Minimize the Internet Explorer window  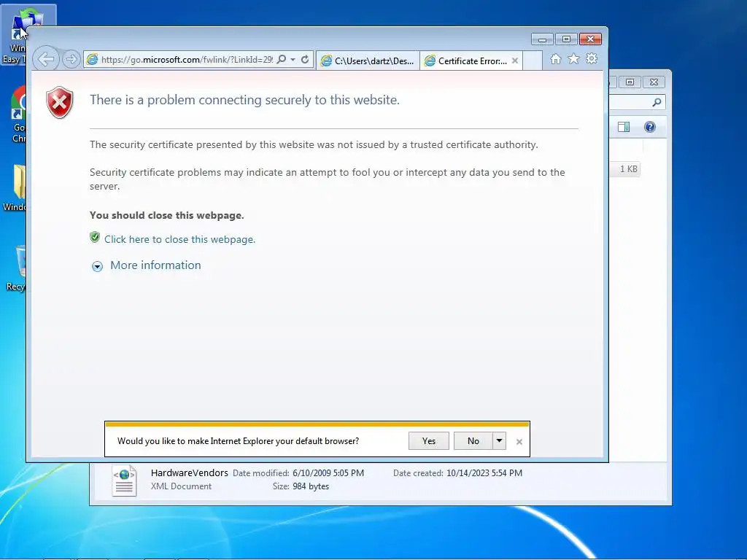coord(542,39)
